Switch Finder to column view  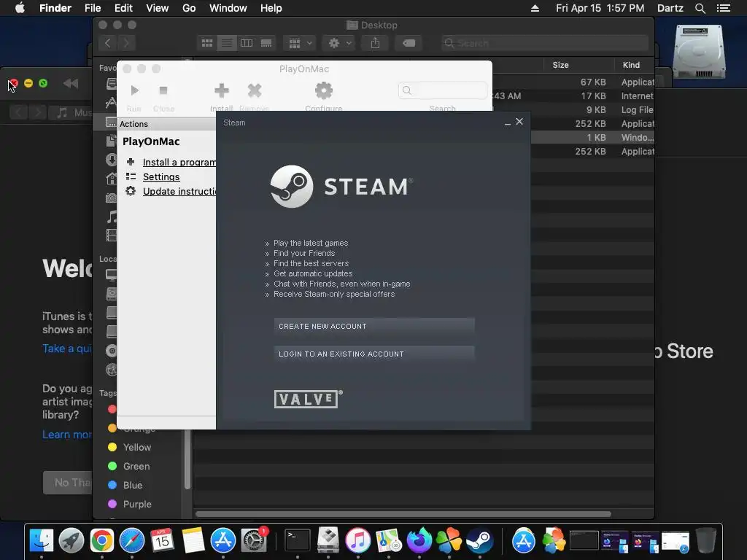coord(247,43)
